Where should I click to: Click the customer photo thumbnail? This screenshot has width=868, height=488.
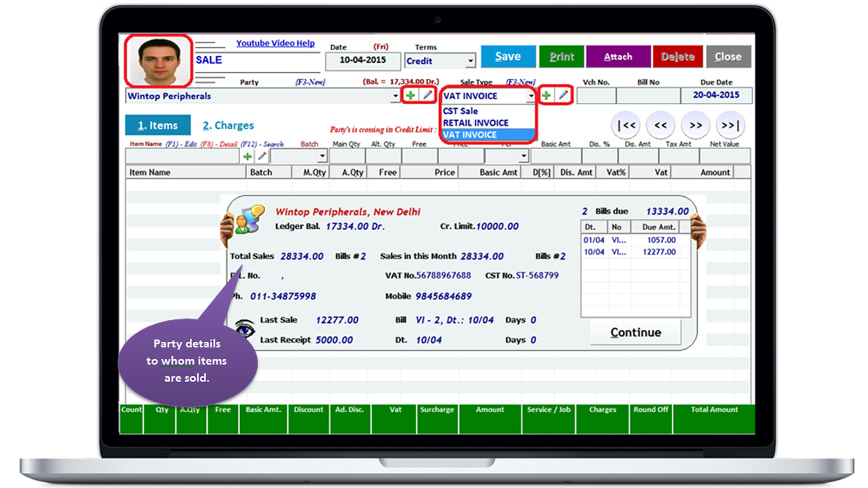coord(158,61)
